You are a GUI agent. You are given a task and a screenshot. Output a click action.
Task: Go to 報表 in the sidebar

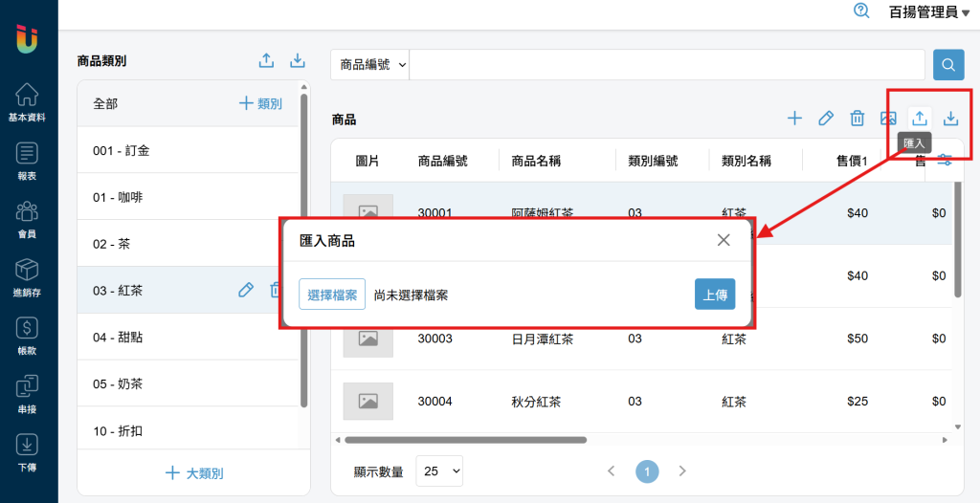pyautogui.click(x=28, y=161)
